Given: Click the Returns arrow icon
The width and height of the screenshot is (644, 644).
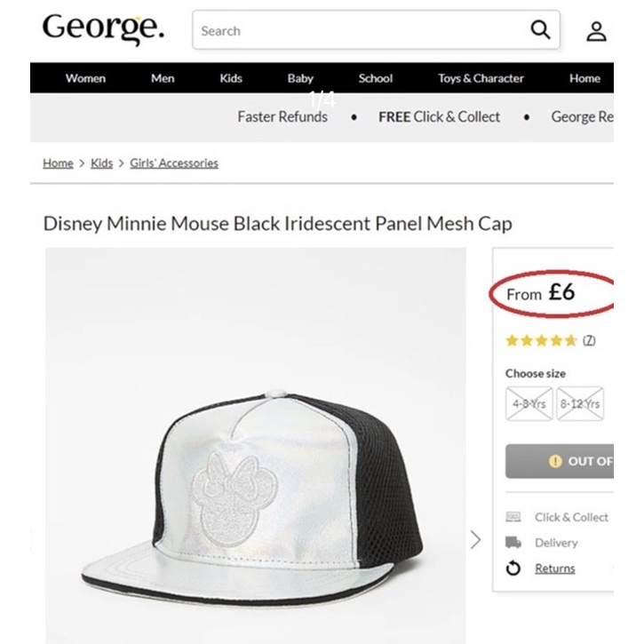Looking at the screenshot, I should tap(513, 568).
